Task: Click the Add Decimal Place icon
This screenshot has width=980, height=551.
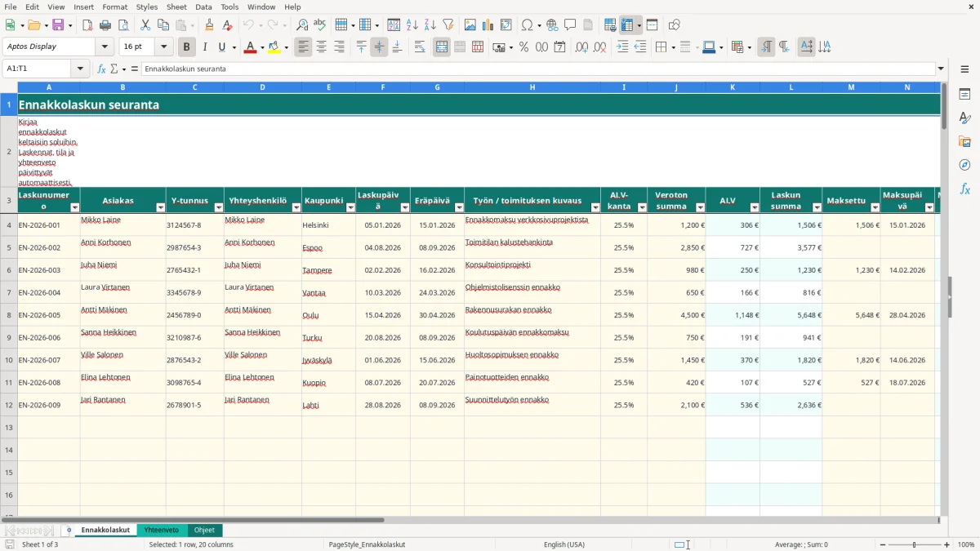Action: pos(581,47)
